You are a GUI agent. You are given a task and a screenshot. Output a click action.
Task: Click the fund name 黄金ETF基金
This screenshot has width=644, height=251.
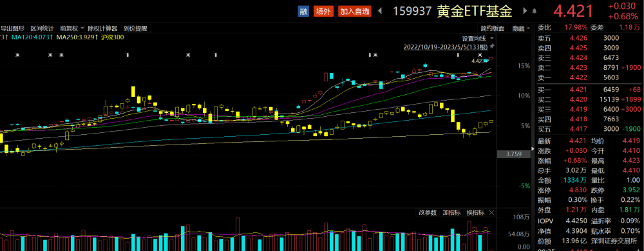[475, 11]
